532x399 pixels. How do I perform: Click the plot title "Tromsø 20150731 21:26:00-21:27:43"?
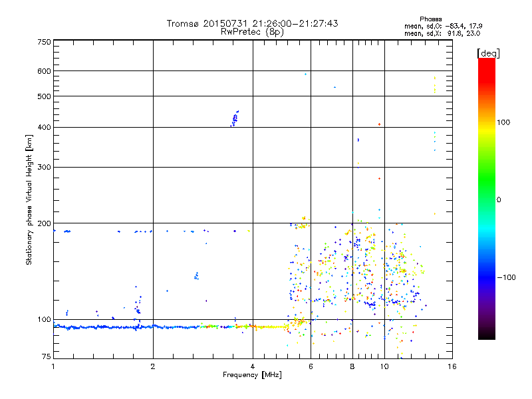pyautogui.click(x=252, y=23)
